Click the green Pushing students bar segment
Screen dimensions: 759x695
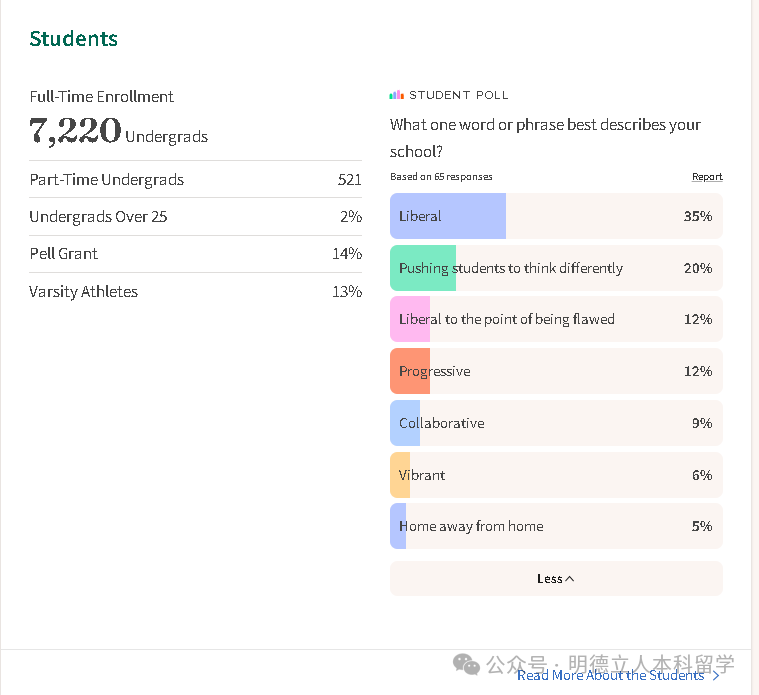click(424, 268)
